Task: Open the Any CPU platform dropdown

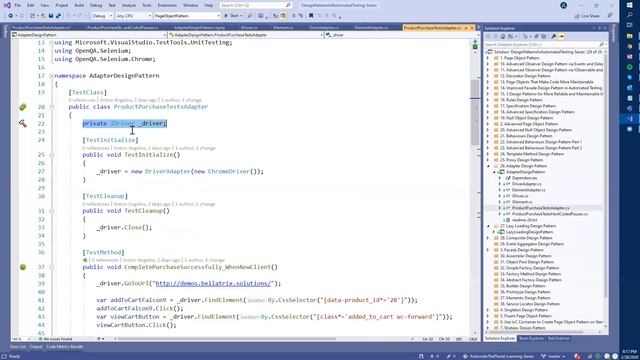Action: click(133, 16)
